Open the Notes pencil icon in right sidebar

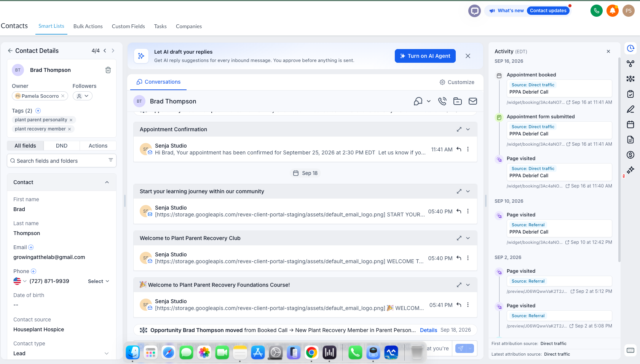coord(630,109)
